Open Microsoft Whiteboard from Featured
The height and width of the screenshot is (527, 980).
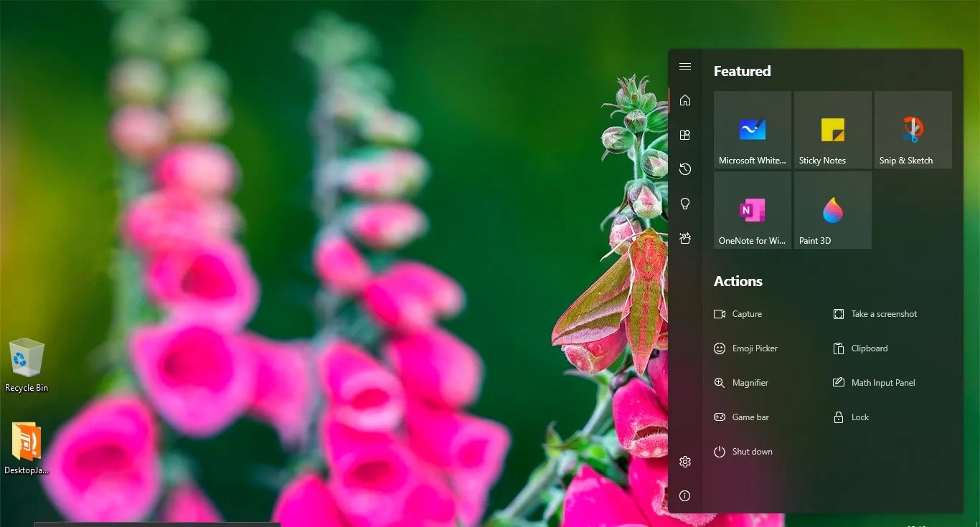(752, 129)
